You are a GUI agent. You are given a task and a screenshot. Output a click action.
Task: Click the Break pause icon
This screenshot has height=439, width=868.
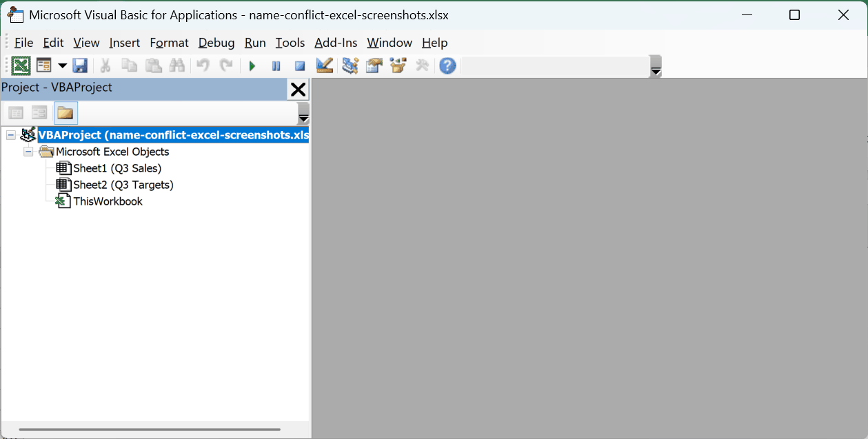(276, 66)
